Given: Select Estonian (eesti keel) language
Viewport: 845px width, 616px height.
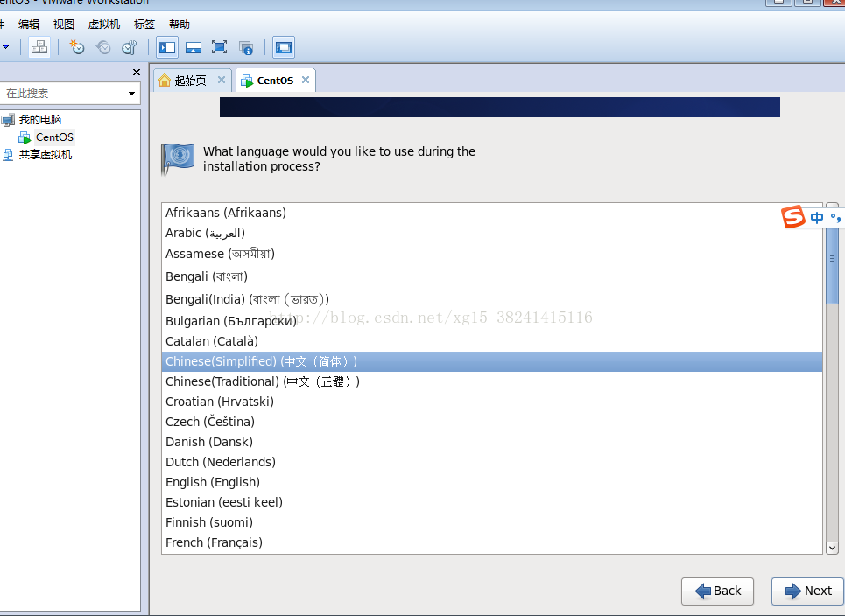Looking at the screenshot, I should click(492, 502).
